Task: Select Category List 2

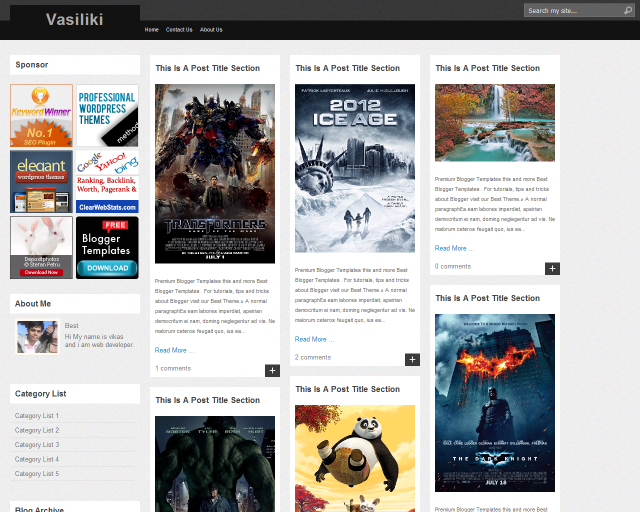Action: tap(37, 430)
